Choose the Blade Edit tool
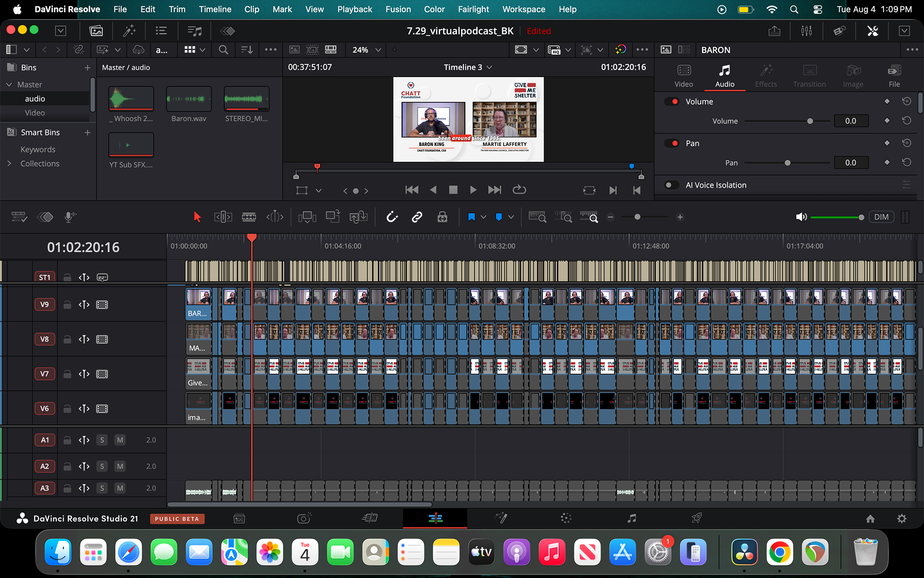The width and height of the screenshot is (924, 578). tap(249, 217)
